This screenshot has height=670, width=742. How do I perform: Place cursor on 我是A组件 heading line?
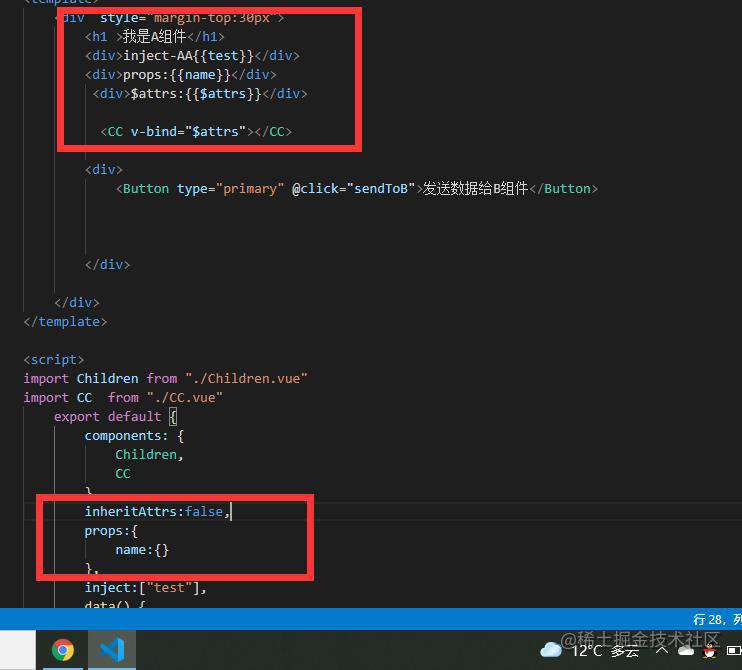click(155, 36)
